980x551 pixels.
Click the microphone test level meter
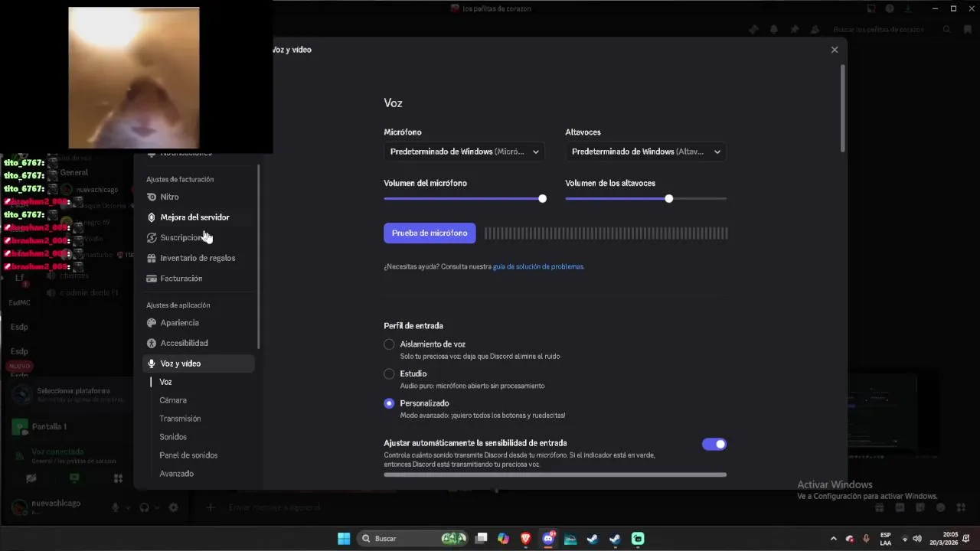point(606,233)
